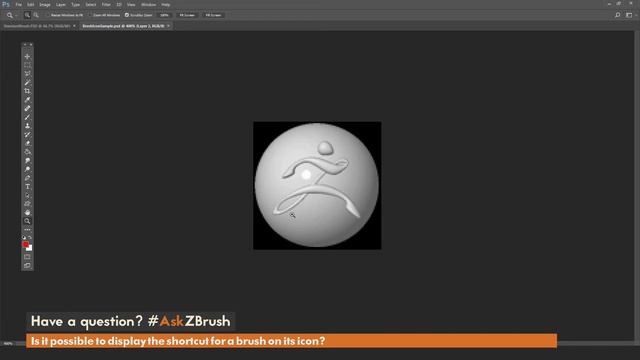This screenshot has width=640, height=360.
Task: Select the Shape tool
Action: [27, 204]
